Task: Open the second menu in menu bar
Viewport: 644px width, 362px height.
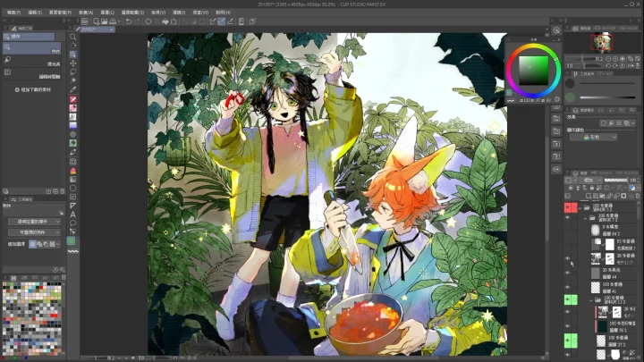Action: click(35, 13)
